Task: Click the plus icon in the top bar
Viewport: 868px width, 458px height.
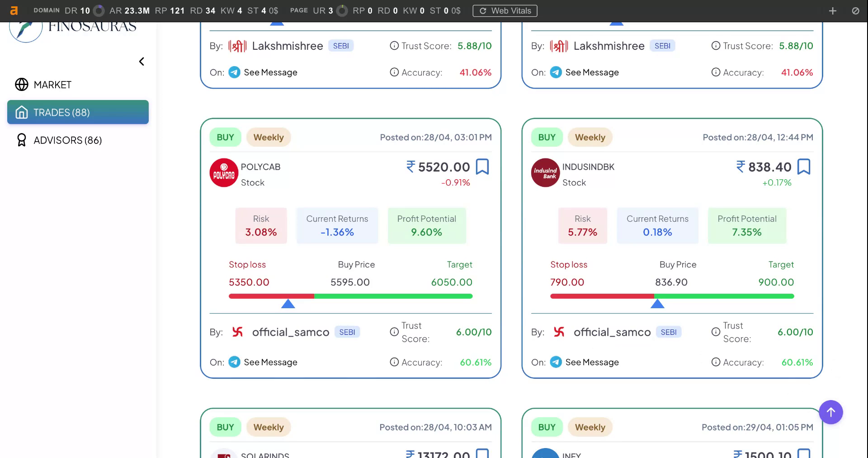Action: point(833,11)
